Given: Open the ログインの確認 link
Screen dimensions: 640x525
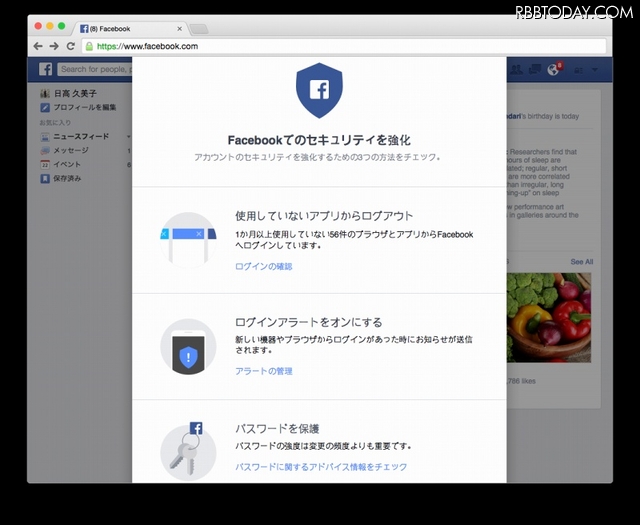Looking at the screenshot, I should 263,266.
